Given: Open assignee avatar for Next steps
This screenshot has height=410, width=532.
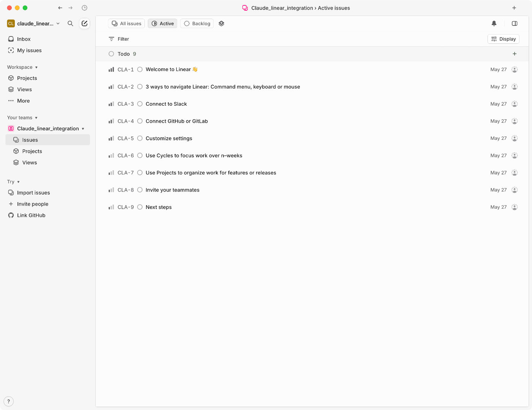Looking at the screenshot, I should pos(515,207).
